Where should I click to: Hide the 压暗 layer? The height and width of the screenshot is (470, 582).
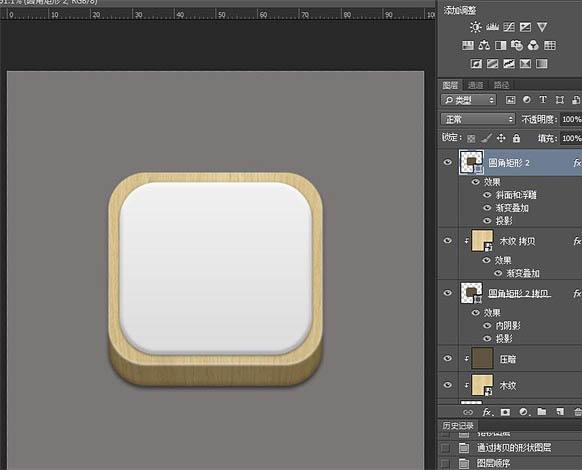pyautogui.click(x=448, y=358)
